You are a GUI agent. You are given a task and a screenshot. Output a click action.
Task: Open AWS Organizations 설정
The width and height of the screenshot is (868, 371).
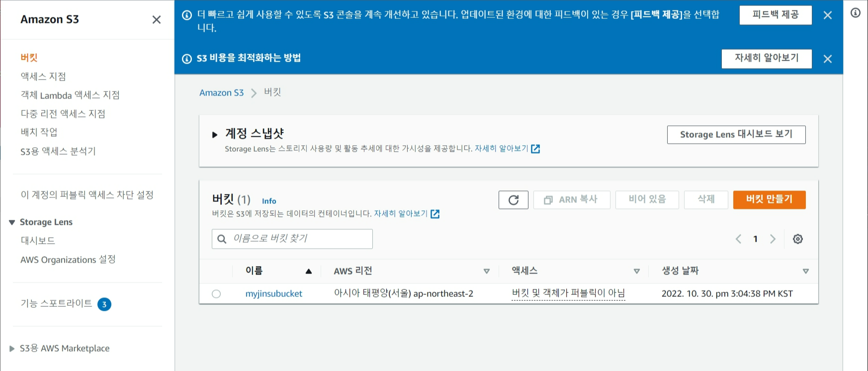68,260
